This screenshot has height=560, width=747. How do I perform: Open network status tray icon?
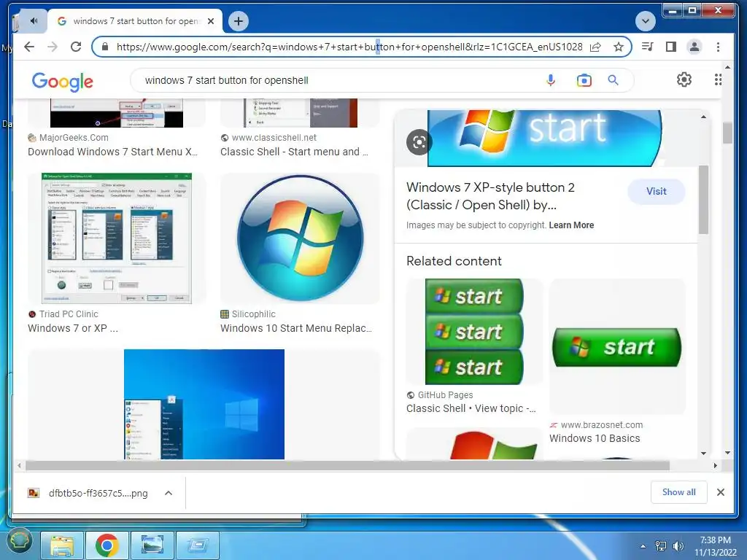click(661, 545)
